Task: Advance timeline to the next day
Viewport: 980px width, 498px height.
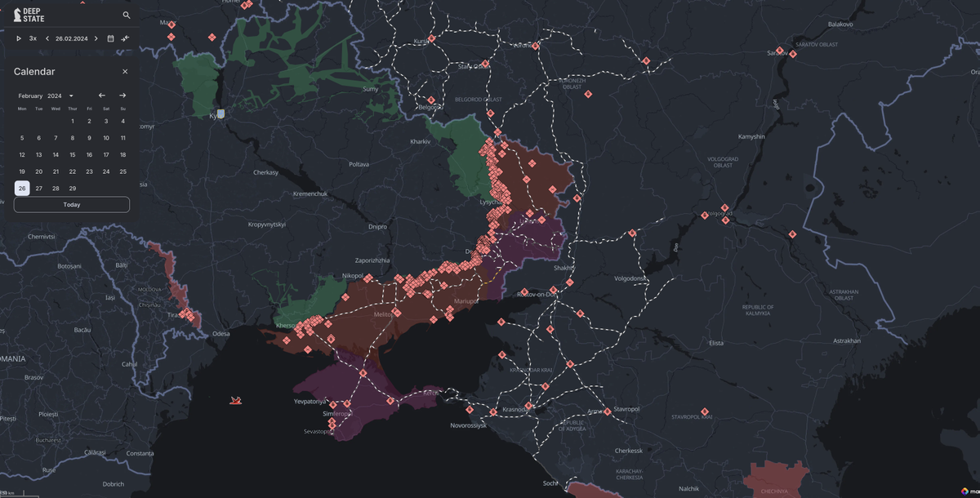Action: click(96, 38)
